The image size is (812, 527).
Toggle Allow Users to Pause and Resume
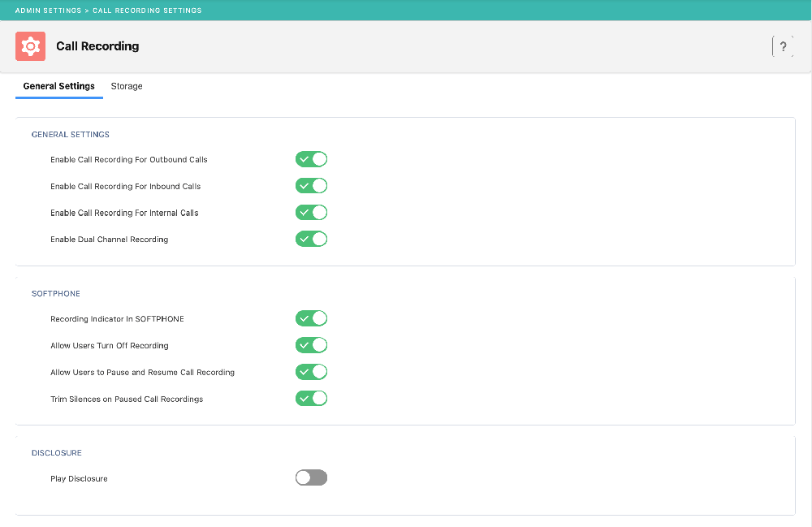pyautogui.click(x=311, y=372)
